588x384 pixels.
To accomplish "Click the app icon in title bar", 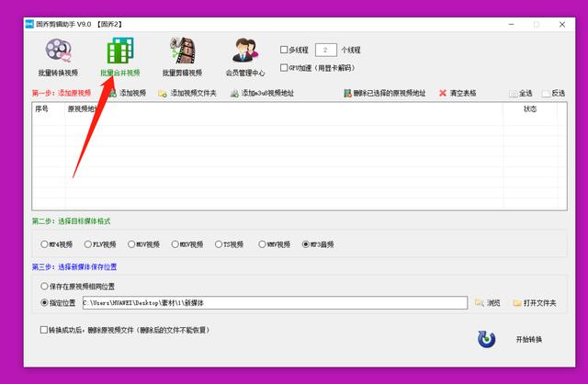I will coord(29,25).
